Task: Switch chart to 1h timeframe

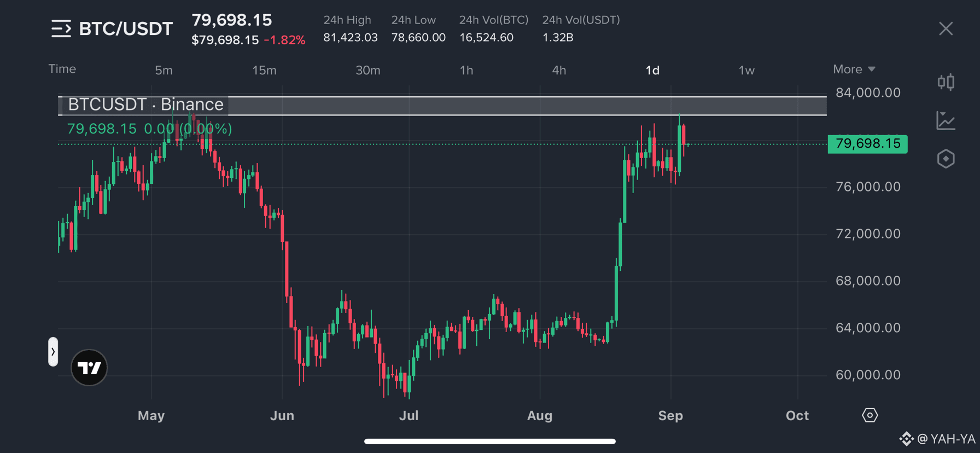Action: click(x=466, y=70)
